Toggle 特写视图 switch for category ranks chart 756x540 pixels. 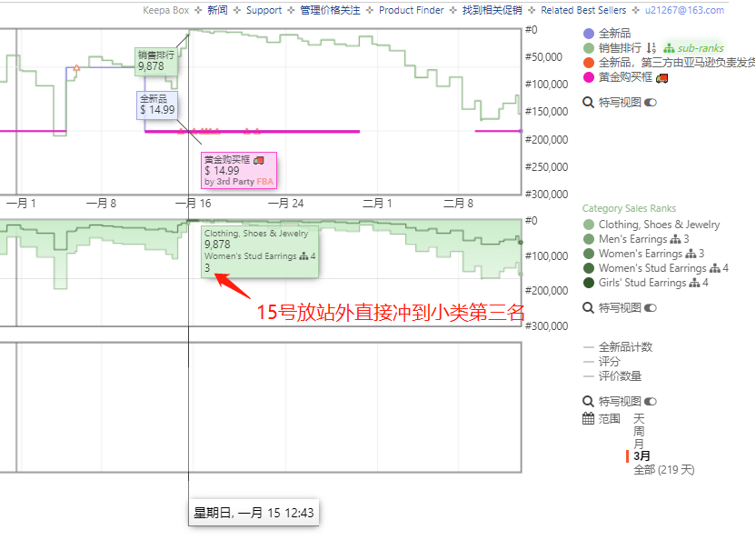click(x=650, y=308)
